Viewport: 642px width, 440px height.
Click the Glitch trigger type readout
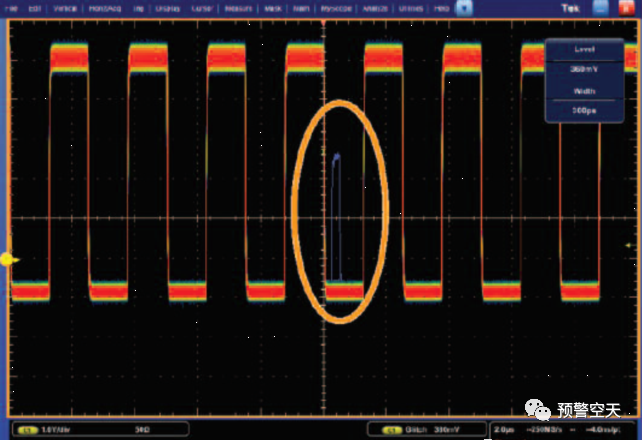tap(416, 430)
